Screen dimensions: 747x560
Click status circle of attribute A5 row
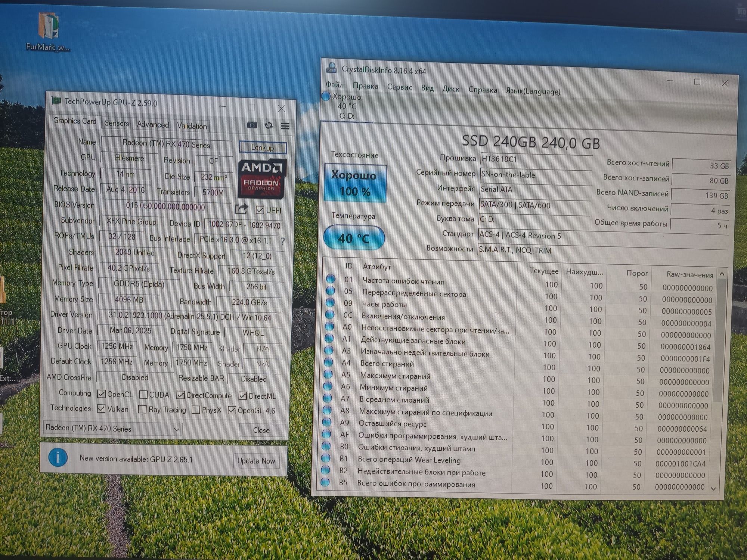[x=328, y=374]
